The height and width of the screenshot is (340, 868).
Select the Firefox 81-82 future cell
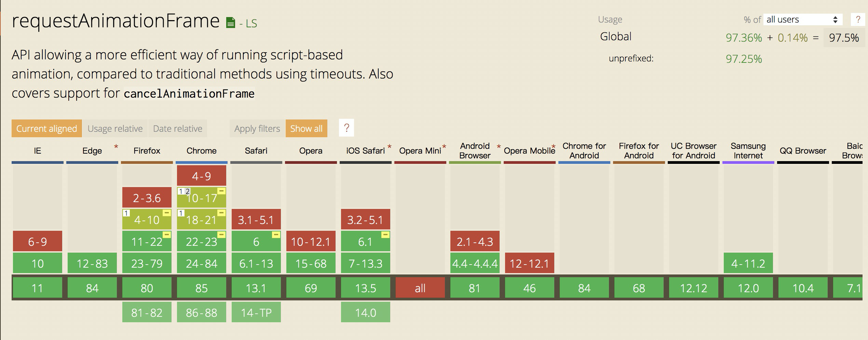click(147, 312)
